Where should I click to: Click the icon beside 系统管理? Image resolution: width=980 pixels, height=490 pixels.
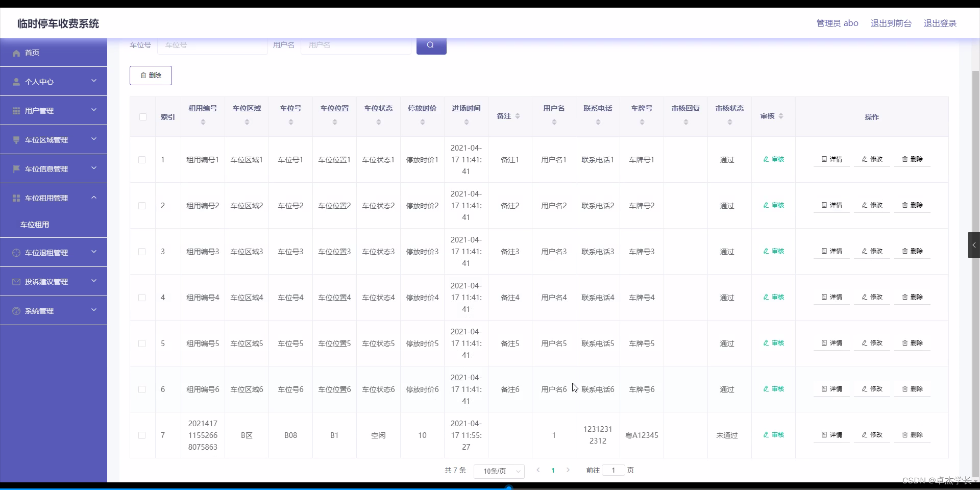[16, 311]
